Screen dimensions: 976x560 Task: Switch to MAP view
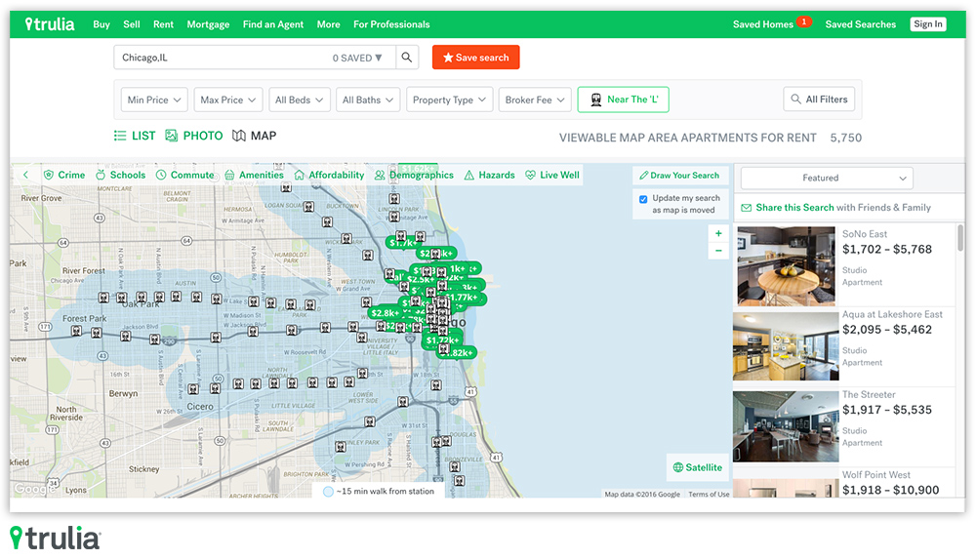pos(254,136)
